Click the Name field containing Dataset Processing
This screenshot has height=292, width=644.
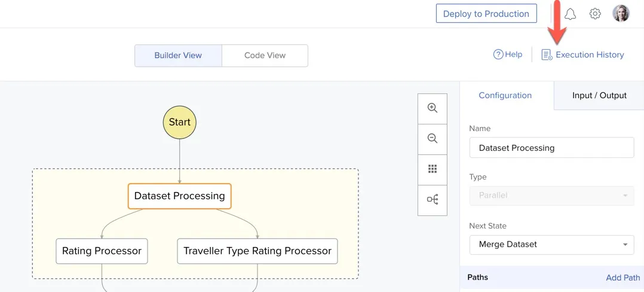click(551, 148)
